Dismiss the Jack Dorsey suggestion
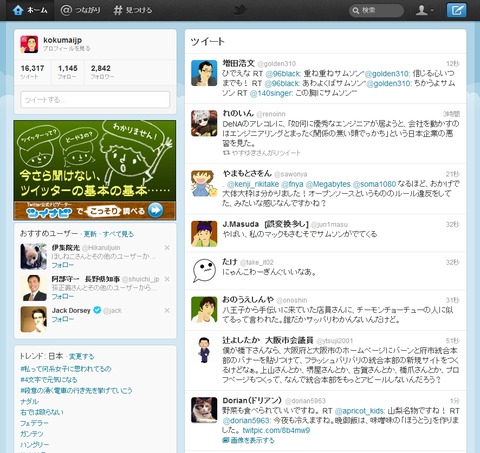 [167, 310]
